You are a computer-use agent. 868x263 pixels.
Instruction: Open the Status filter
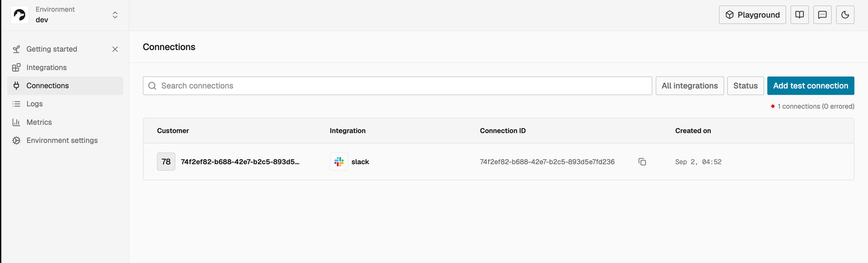tap(746, 86)
